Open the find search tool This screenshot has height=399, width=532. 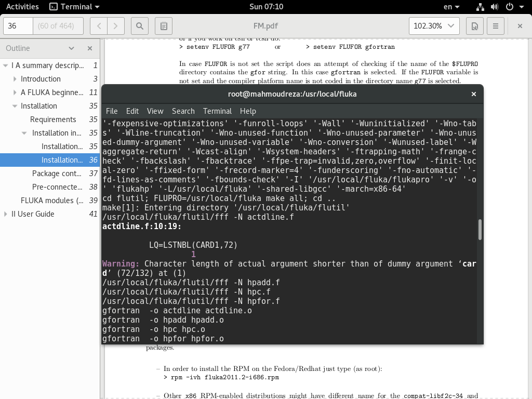(139, 26)
